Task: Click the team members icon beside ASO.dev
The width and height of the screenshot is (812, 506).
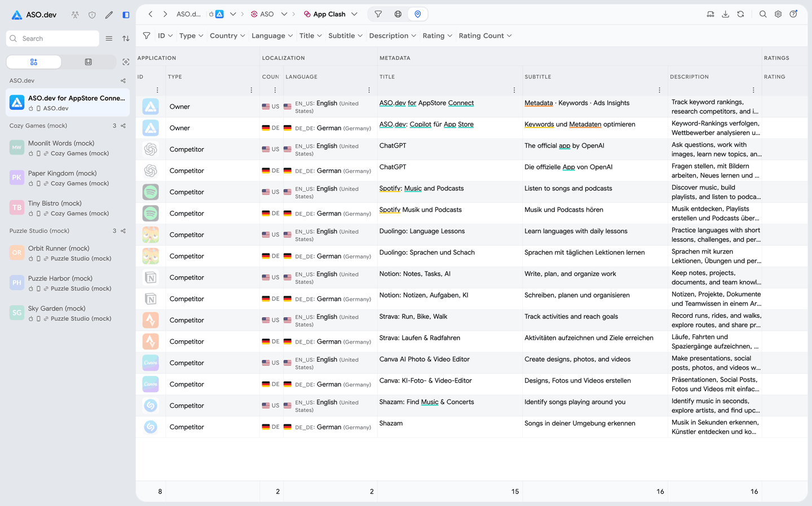Action: click(x=75, y=15)
